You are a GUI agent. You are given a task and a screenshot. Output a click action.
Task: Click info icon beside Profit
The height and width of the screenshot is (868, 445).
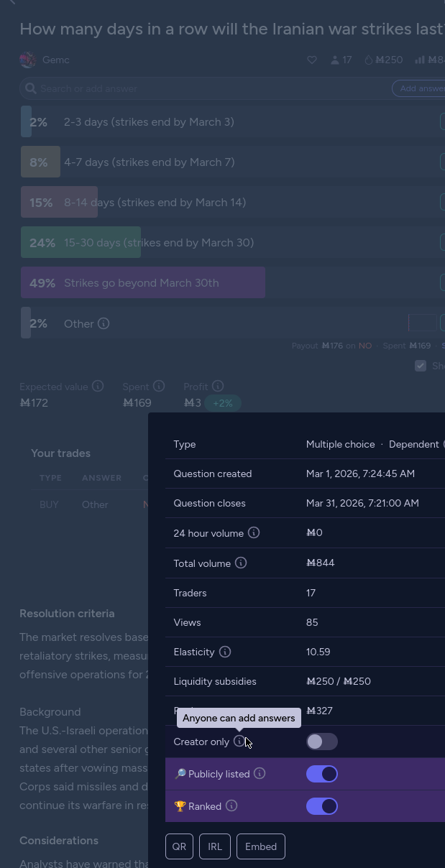point(218,386)
